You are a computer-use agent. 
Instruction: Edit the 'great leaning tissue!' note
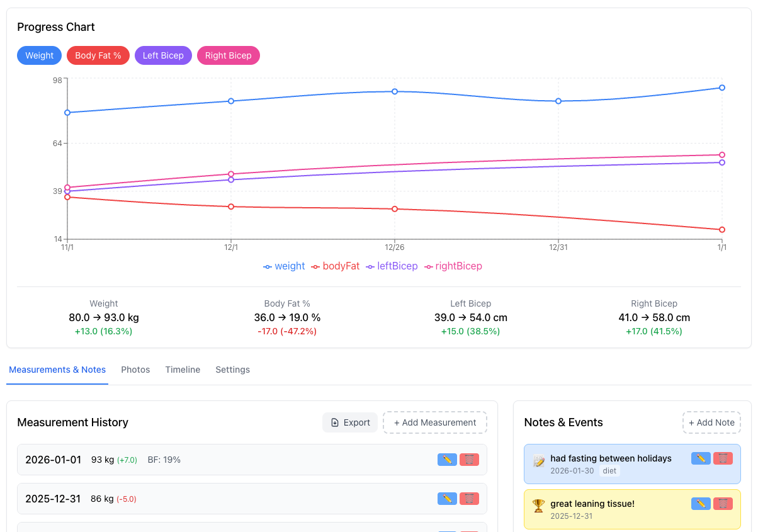(x=701, y=504)
